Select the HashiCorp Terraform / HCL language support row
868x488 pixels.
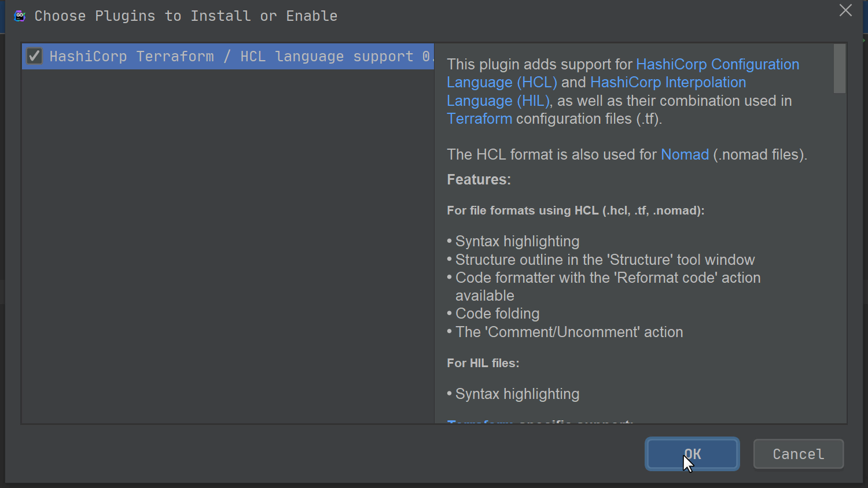231,56
